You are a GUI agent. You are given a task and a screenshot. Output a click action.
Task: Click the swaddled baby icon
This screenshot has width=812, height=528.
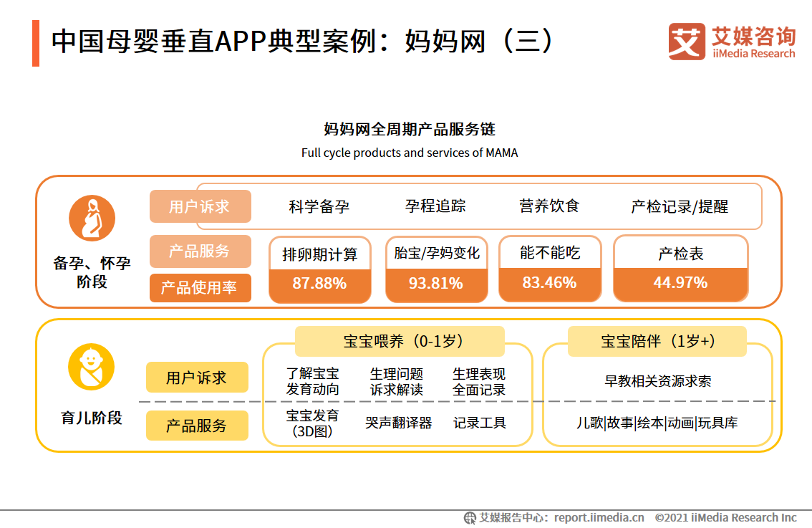92,367
